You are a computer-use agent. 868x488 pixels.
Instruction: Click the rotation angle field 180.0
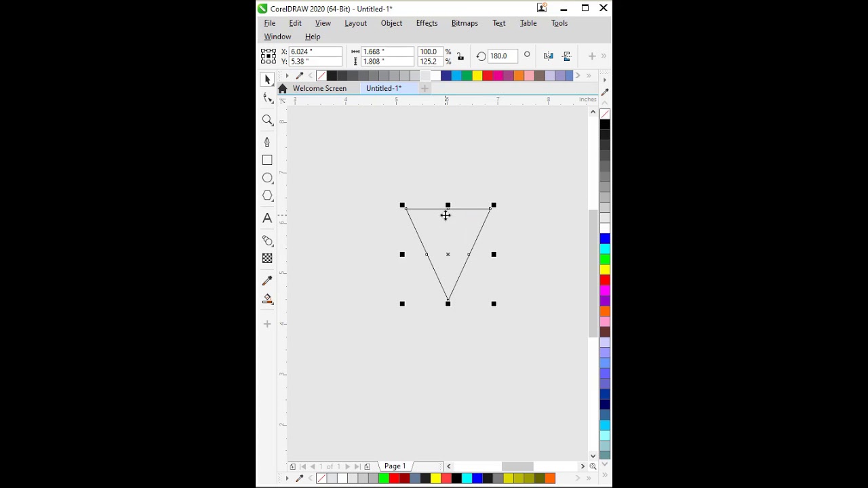tap(503, 56)
